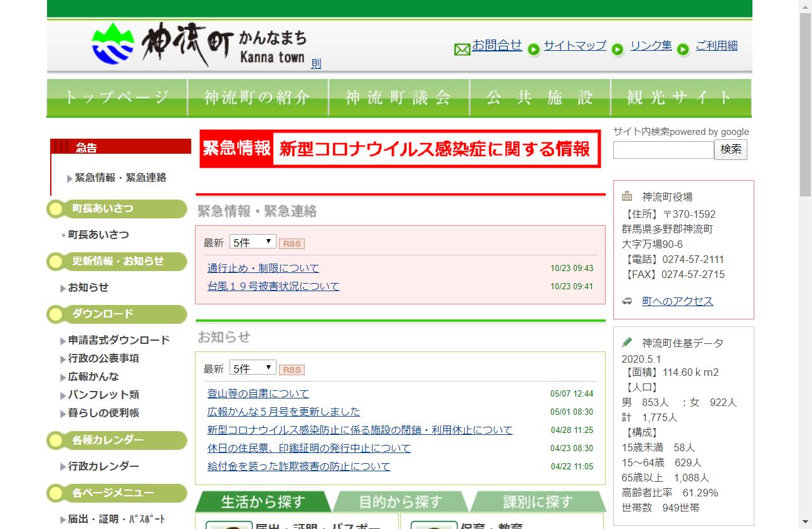Click the 検索 search button
This screenshot has width=812, height=529.
click(730, 149)
